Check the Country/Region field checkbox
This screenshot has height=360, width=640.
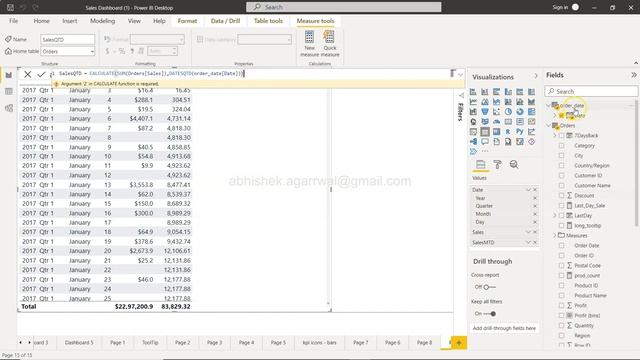click(562, 165)
